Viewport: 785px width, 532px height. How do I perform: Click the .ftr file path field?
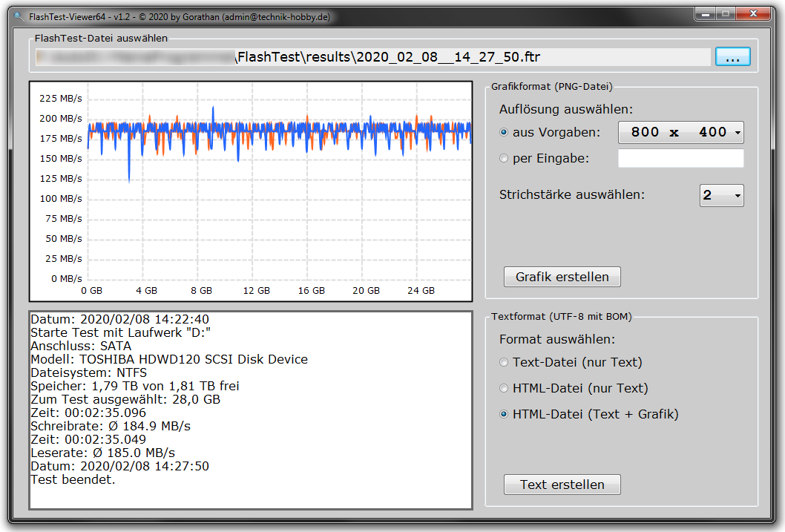click(371, 57)
